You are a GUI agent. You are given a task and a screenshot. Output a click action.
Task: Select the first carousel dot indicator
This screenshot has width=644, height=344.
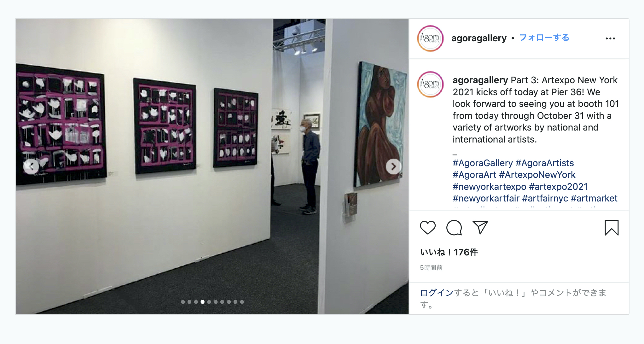[183, 302]
